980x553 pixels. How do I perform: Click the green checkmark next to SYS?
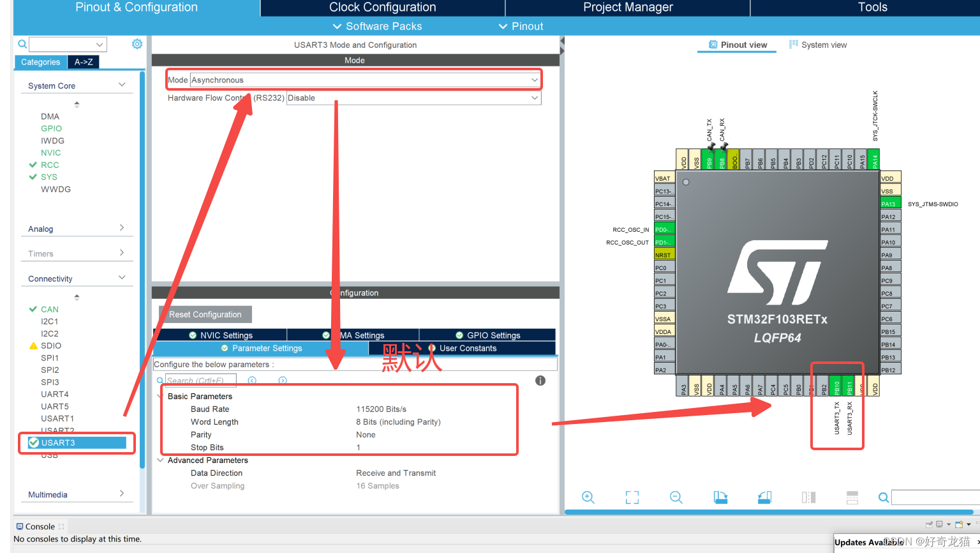pos(33,177)
